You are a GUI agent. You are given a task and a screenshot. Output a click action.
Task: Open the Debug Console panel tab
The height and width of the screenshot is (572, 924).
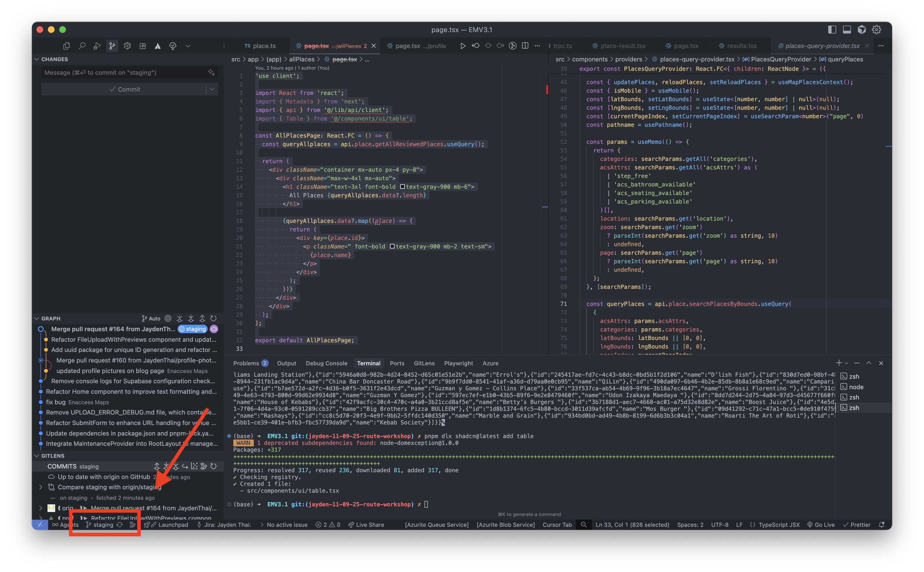click(326, 363)
